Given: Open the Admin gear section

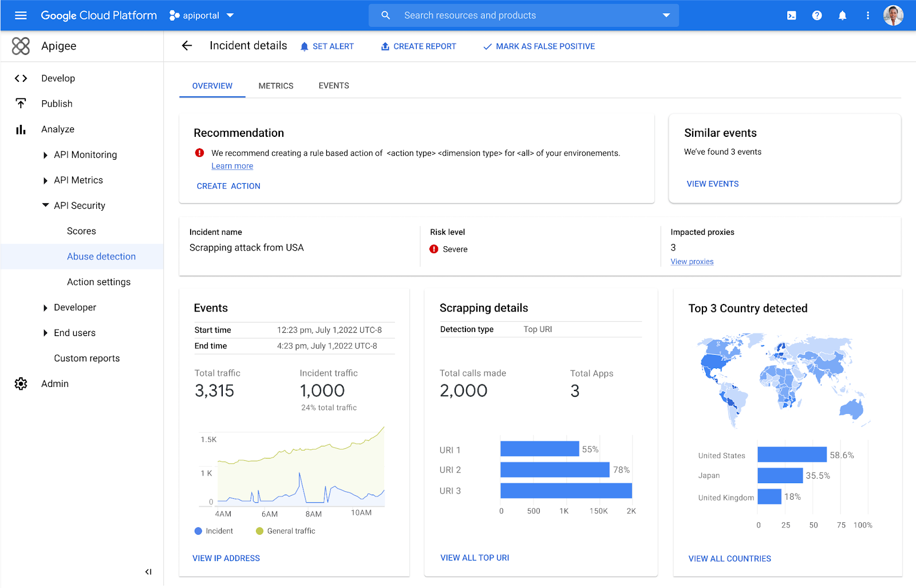Looking at the screenshot, I should click(21, 384).
